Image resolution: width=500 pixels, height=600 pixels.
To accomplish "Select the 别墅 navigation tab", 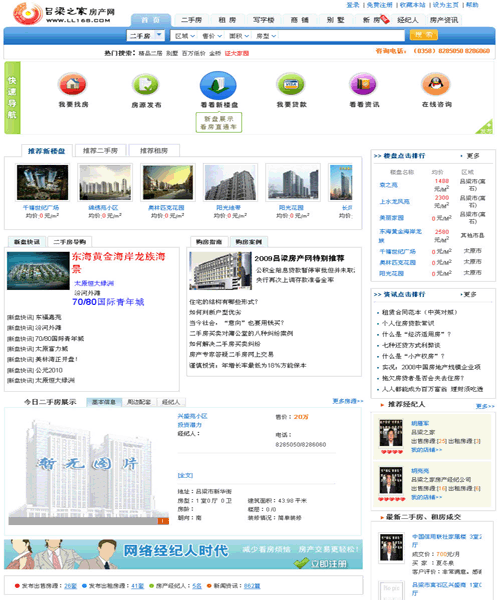I will (335, 20).
